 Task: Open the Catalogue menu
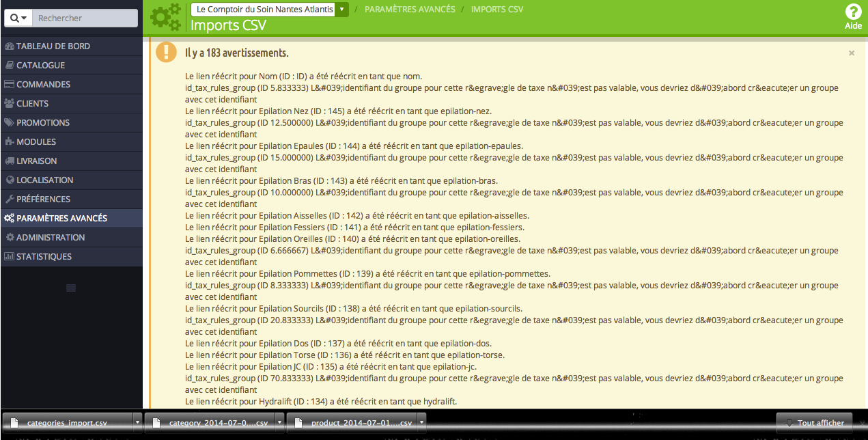pos(72,66)
